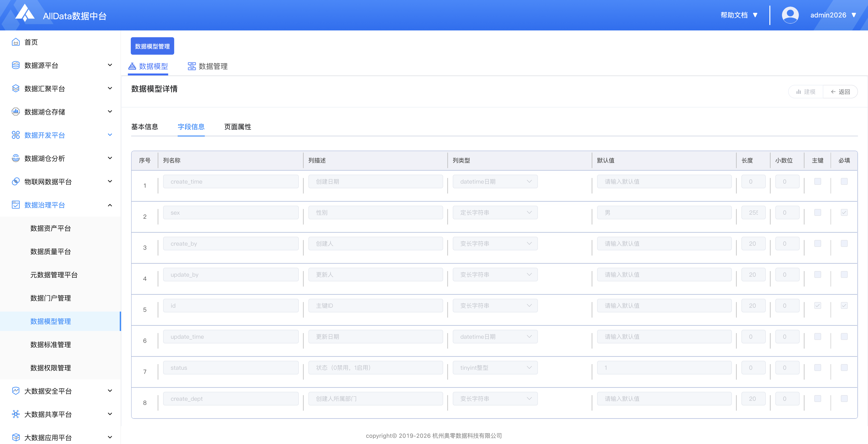Open admin2026 user dropdown arrow
868x444 pixels.
pos(854,15)
